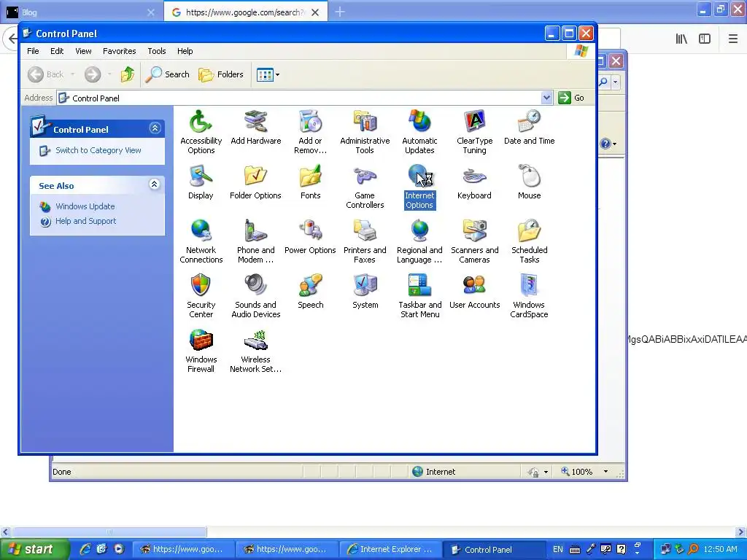Open zoom level dropdown in Internet Explorer
Image resolution: width=747 pixels, height=560 pixels.
pyautogui.click(x=605, y=472)
